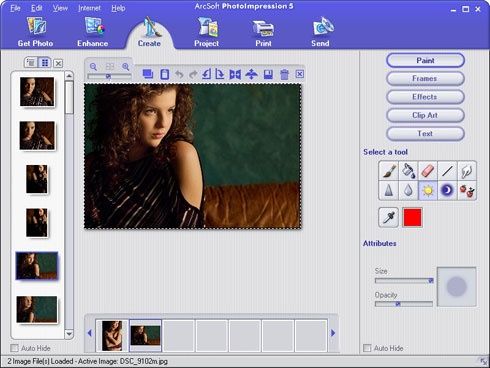This screenshot has height=368, width=490.
Task: Select the Paint Bucket fill tool
Action: 408,171
